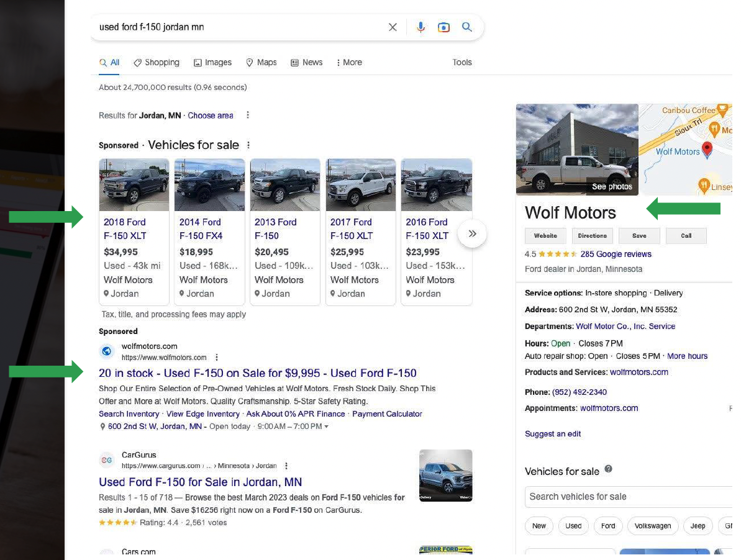Activate voice search with the microphone icon
Viewport: 741px width, 560px height.
(421, 27)
